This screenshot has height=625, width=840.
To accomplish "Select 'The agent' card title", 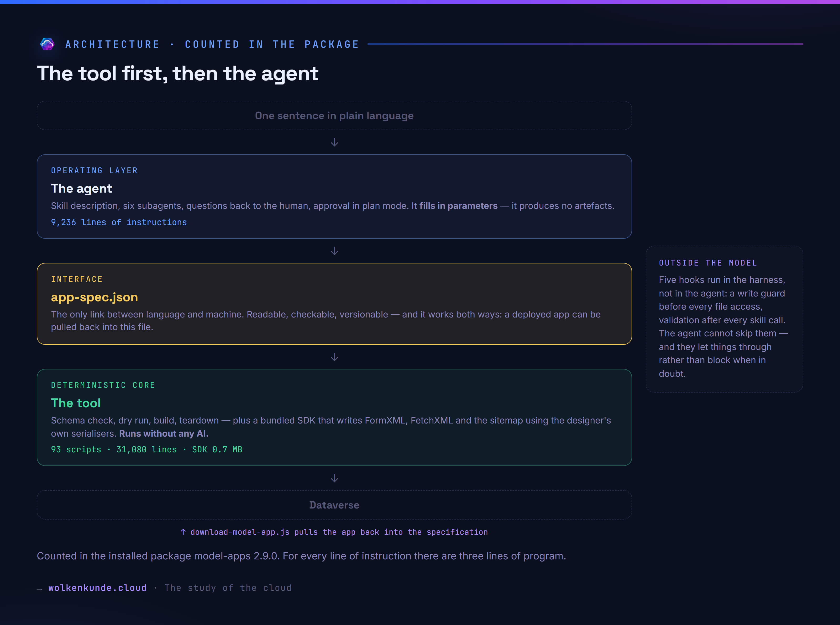I will 81,188.
